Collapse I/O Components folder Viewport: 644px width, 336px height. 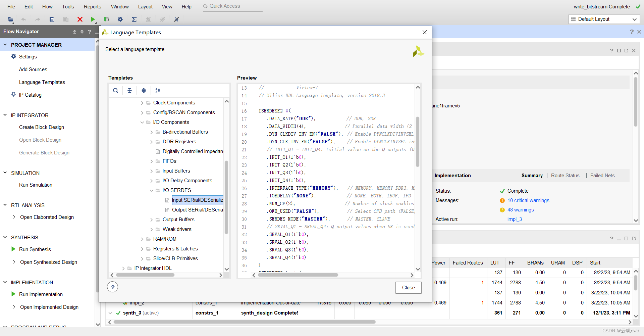pyautogui.click(x=142, y=123)
